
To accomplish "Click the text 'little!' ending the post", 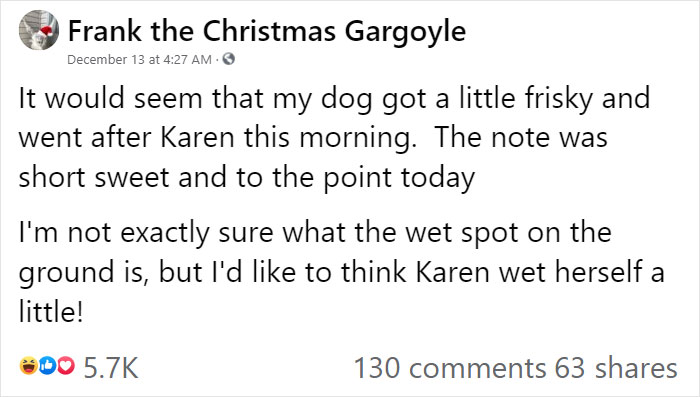I will (51, 311).
